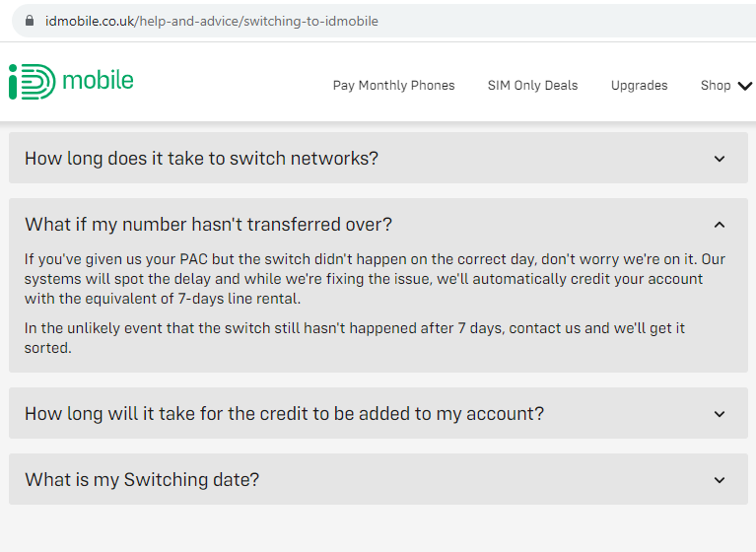The width and height of the screenshot is (756, 552).
Task: Click the 'mobile' brand text
Action: (98, 80)
